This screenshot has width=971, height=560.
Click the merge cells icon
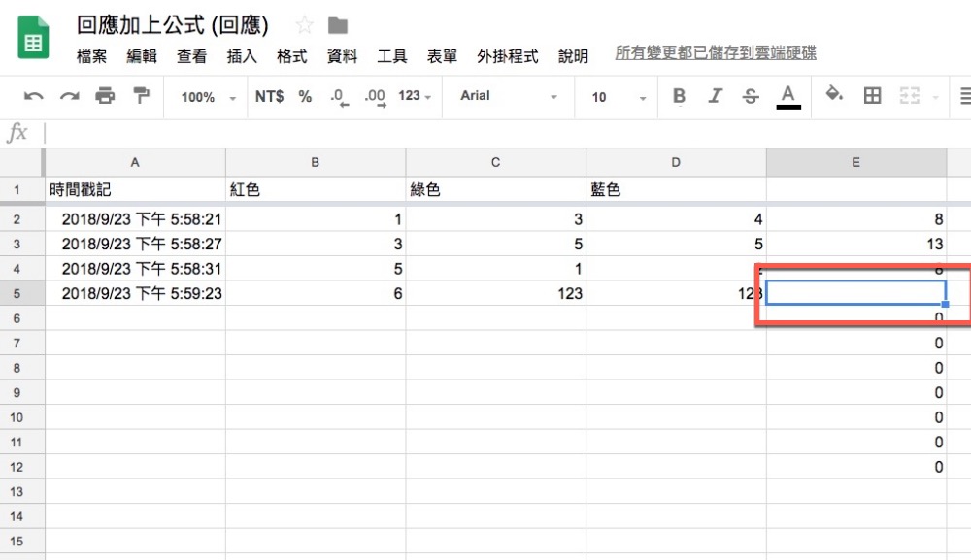pyautogui.click(x=909, y=96)
